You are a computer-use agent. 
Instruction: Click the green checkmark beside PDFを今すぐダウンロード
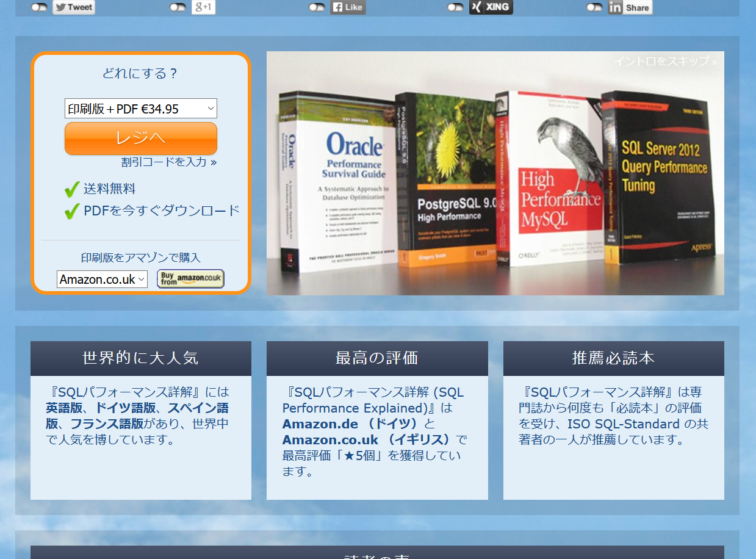tap(72, 211)
